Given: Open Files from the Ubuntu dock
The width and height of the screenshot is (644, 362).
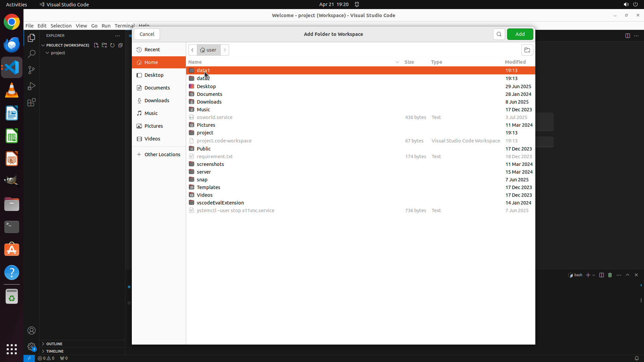Looking at the screenshot, I should point(12,204).
